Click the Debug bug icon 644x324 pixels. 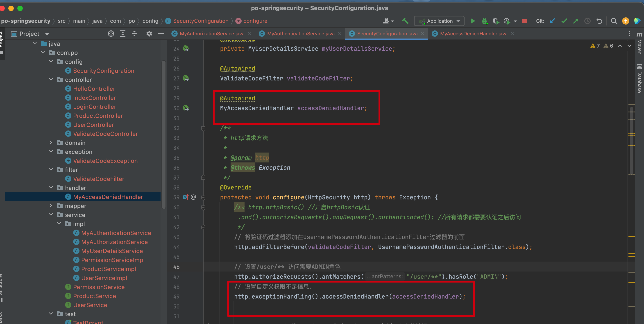[484, 21]
